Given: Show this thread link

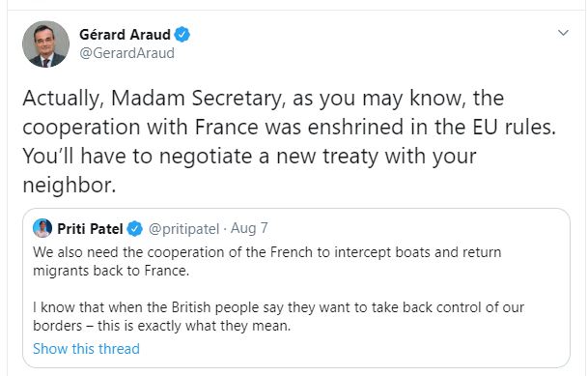Looking at the screenshot, I should pos(86,349).
